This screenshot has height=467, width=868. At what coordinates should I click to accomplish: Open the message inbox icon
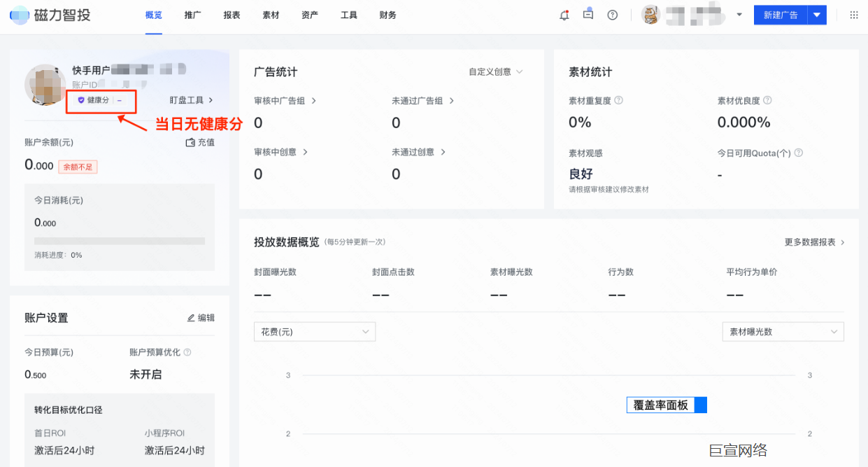coord(588,14)
